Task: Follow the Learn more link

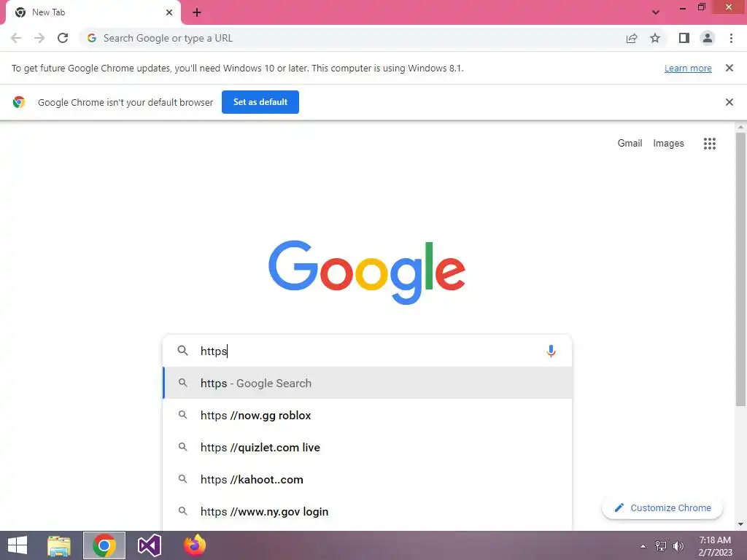Action: point(688,68)
